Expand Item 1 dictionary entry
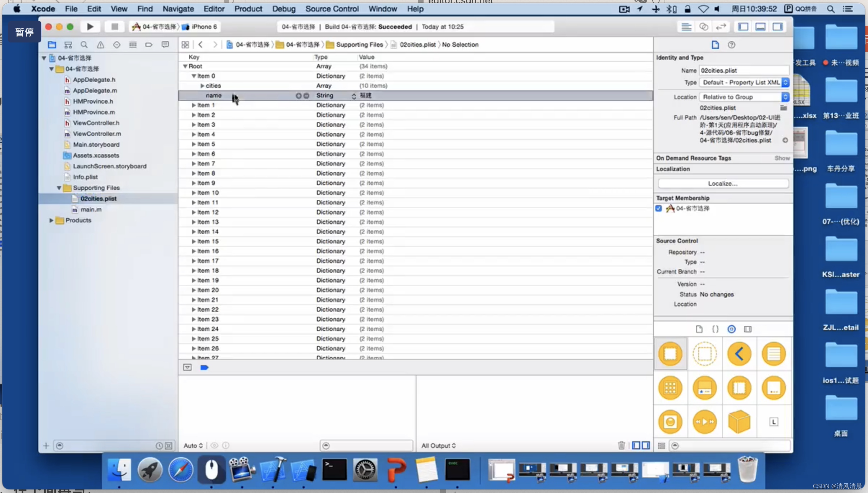The width and height of the screenshot is (868, 493). click(194, 105)
